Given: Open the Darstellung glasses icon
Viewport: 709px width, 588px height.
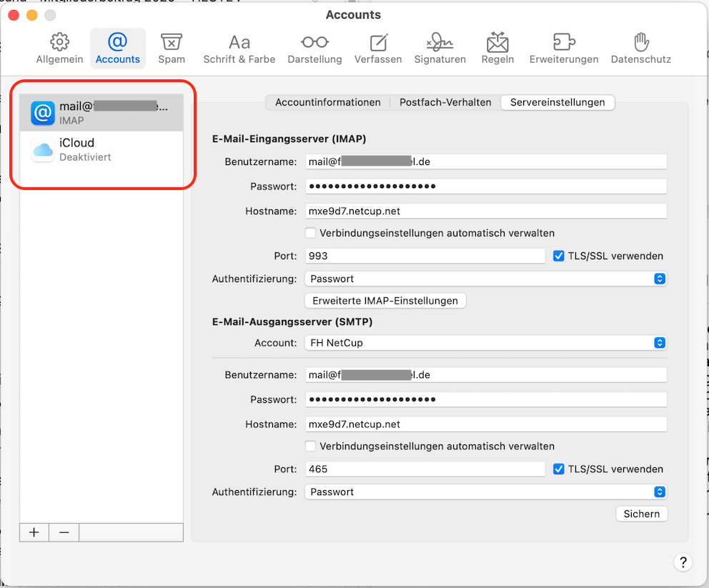Looking at the screenshot, I should pos(314,49).
